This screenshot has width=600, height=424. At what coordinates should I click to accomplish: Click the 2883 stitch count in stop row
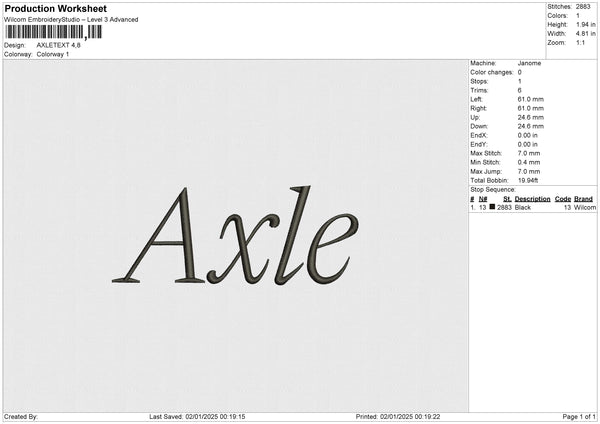tap(504, 207)
